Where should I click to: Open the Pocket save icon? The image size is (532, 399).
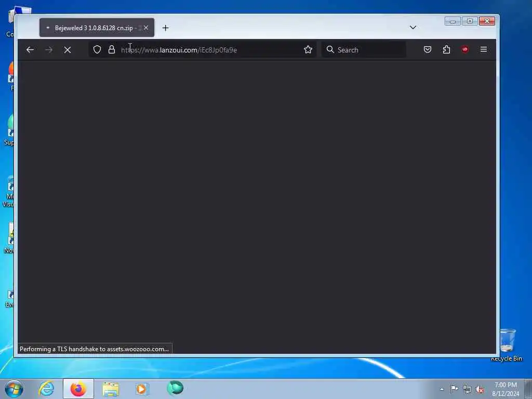click(x=428, y=49)
